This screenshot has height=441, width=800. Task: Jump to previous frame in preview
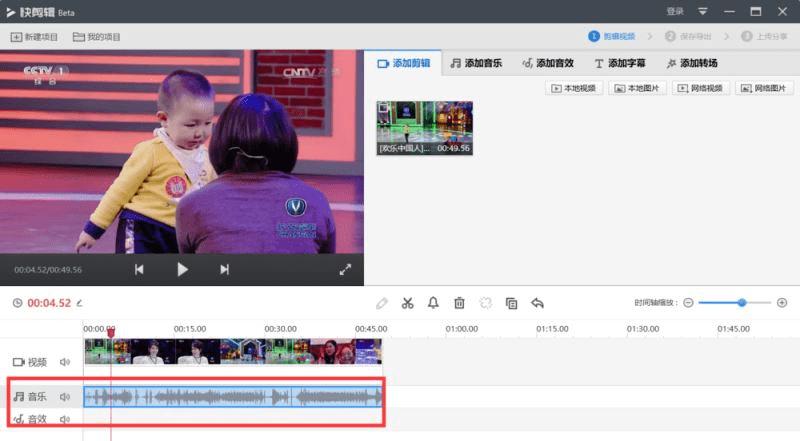tap(139, 270)
